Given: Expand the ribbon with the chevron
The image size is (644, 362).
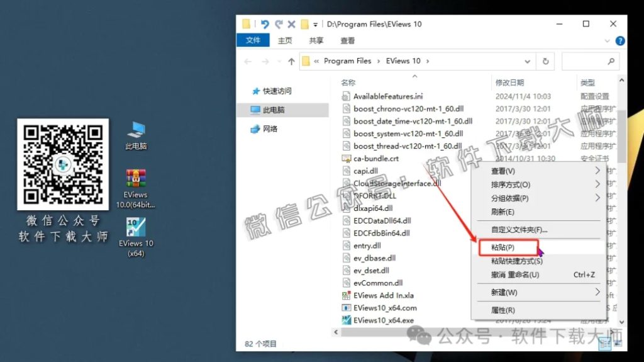Looking at the screenshot, I should click(x=607, y=41).
